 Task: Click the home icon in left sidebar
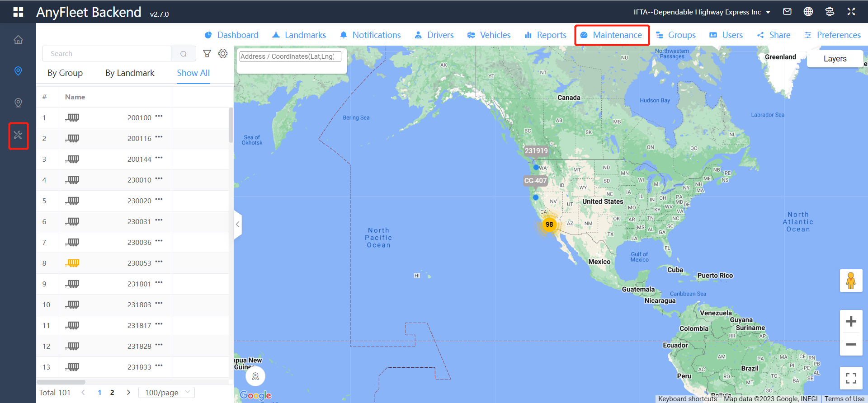click(18, 40)
